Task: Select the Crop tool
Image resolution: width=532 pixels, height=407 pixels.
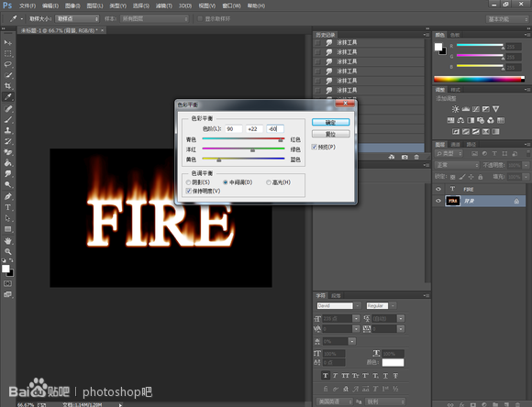Action: click(x=8, y=86)
